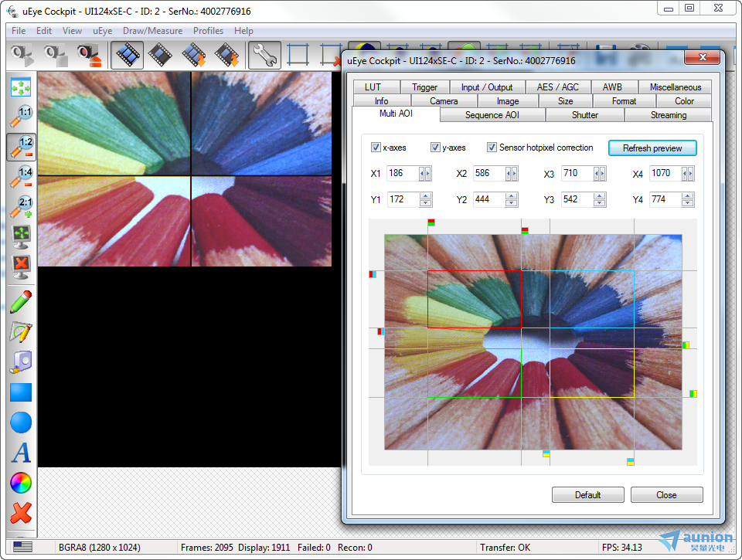Click the monitor with red X icon
742x560 pixels.
tap(21, 267)
